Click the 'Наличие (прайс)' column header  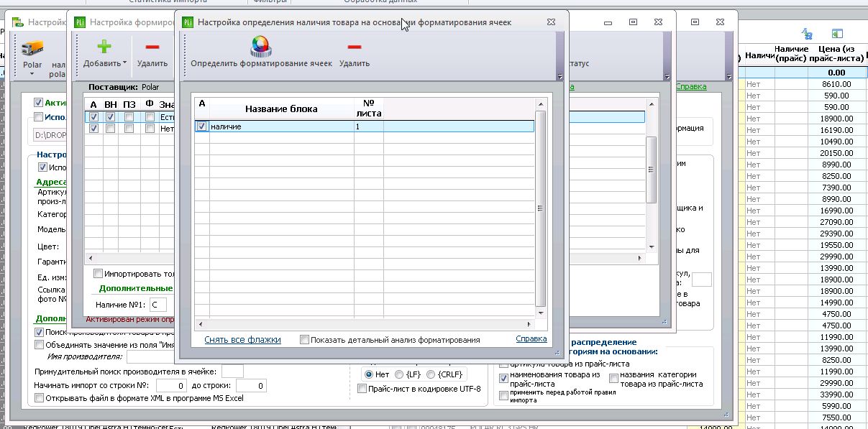point(790,53)
